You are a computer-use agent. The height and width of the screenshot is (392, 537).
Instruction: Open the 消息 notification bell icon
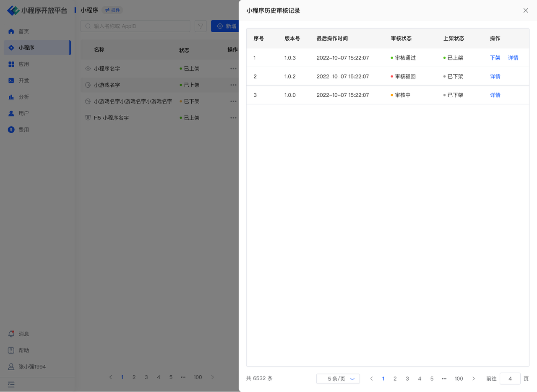(11, 334)
